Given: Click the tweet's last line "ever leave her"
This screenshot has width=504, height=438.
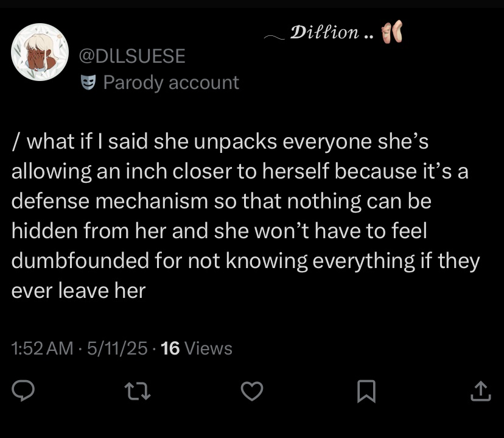Looking at the screenshot, I should click(79, 290).
